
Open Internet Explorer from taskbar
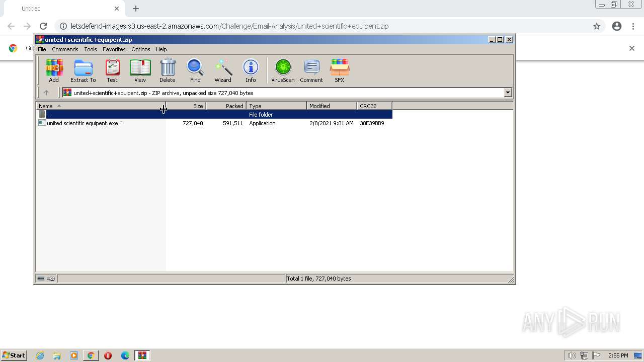coord(40,355)
